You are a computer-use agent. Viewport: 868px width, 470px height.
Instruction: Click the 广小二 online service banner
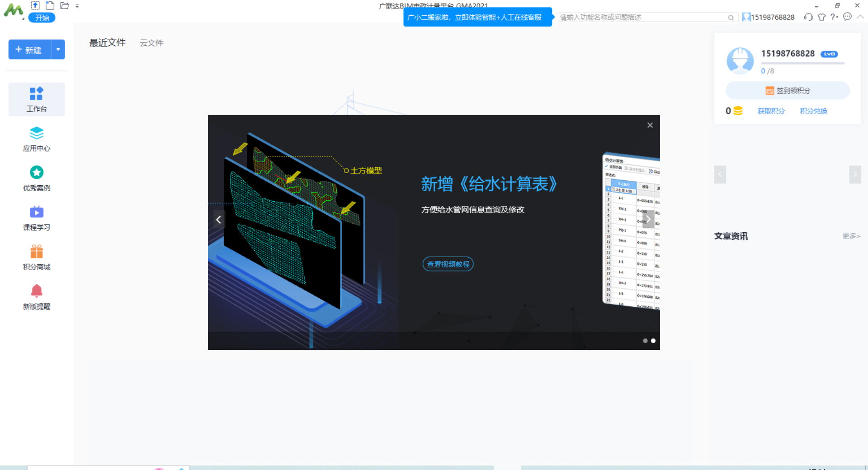point(477,17)
